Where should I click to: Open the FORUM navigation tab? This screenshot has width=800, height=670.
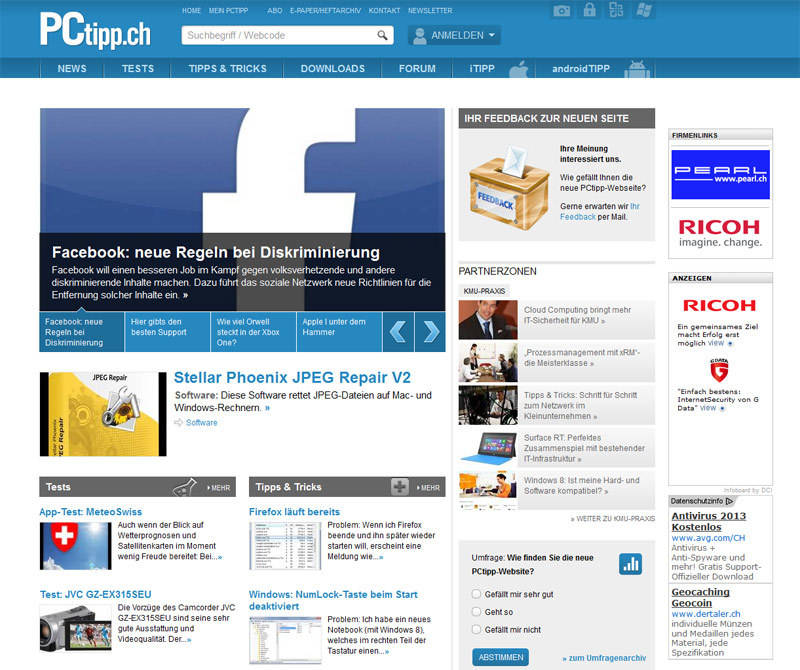[417, 69]
